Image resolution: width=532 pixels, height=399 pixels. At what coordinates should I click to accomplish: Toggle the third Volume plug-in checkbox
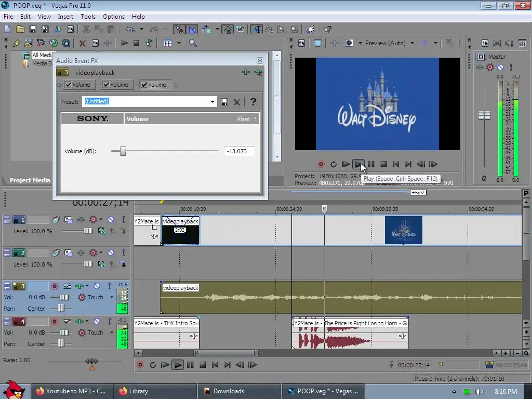tap(144, 85)
